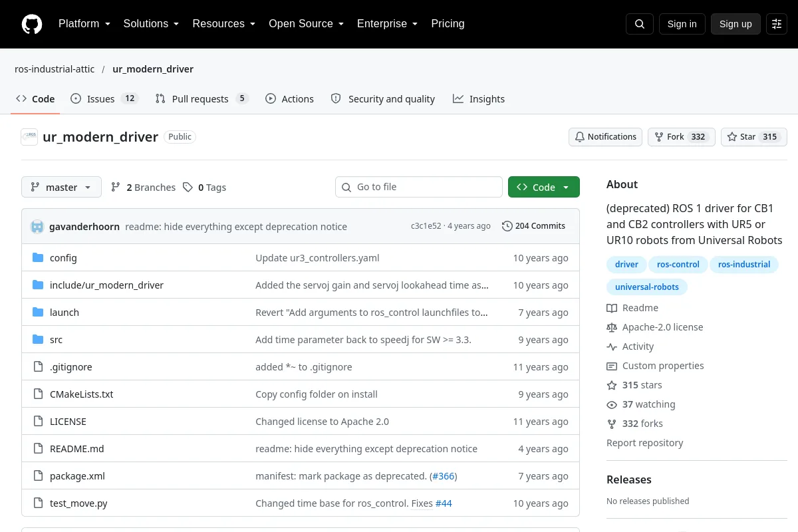Viewport: 798px width, 532px height.
Task: Click Report repository link
Action: 644,443
